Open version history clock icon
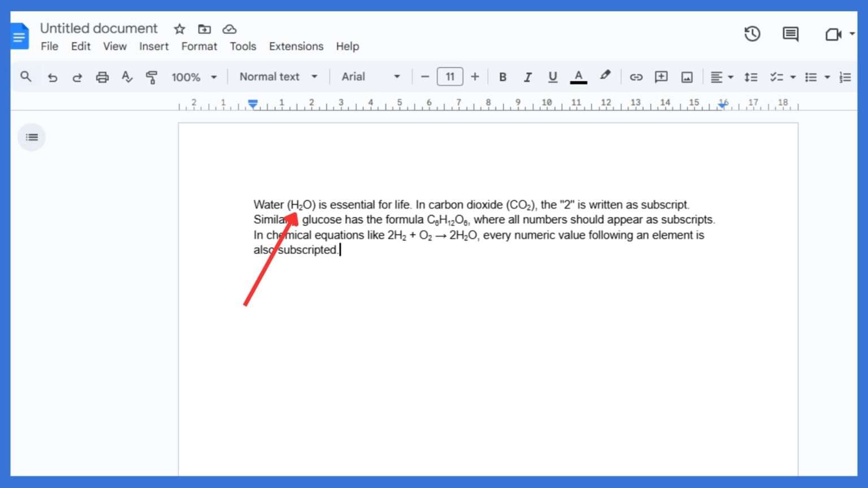868x488 pixels. pyautogui.click(x=752, y=34)
